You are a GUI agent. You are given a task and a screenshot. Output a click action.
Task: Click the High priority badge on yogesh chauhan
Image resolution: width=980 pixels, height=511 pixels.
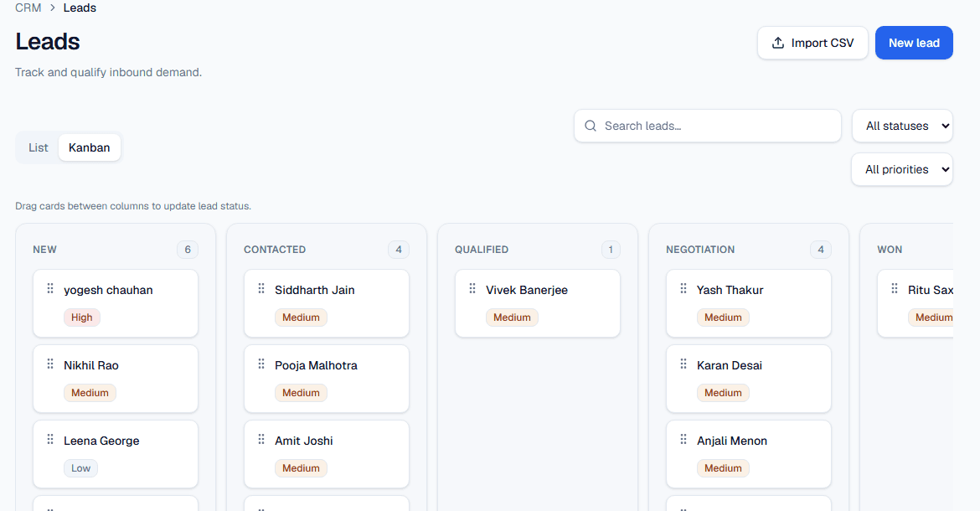pyautogui.click(x=82, y=317)
